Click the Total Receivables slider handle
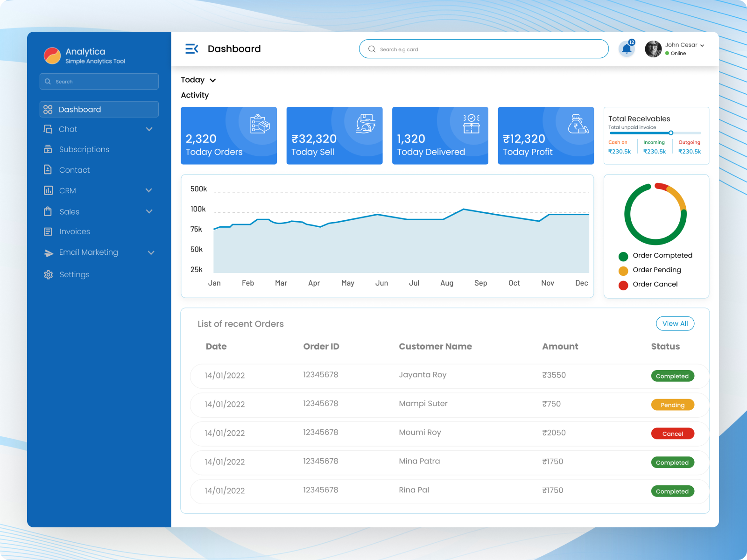Viewport: 747px width, 560px height. pos(671,133)
